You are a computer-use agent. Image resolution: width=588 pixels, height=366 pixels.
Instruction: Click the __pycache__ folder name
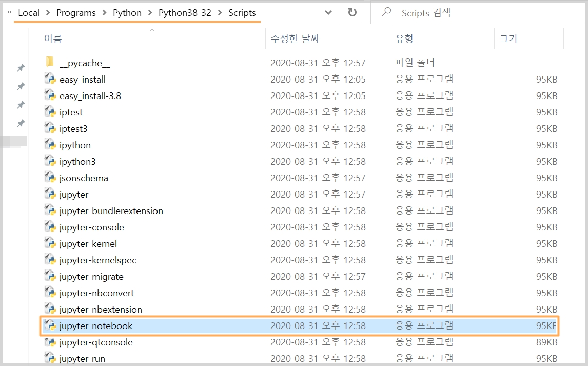tap(85, 63)
